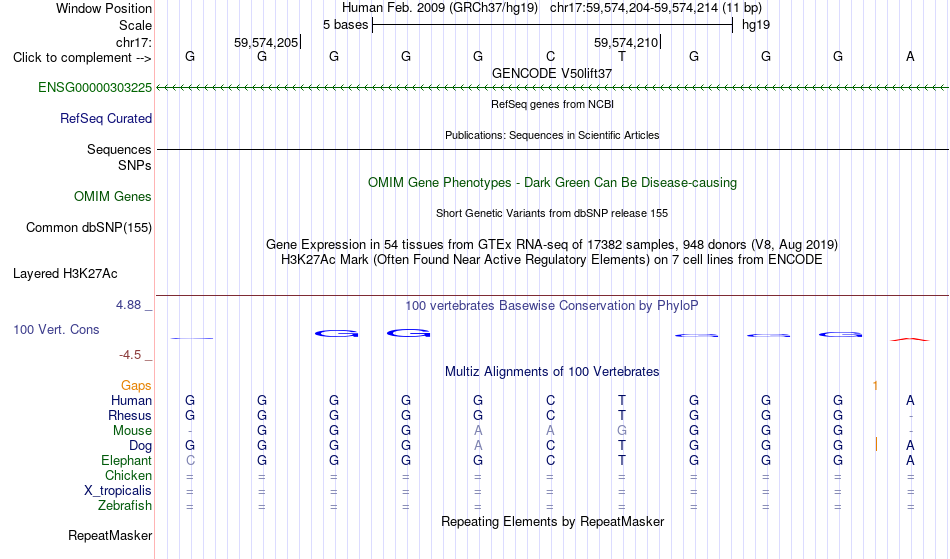Click 'Multiz Alignments of 100 Vertebrates' title
950x559 pixels.
click(552, 371)
